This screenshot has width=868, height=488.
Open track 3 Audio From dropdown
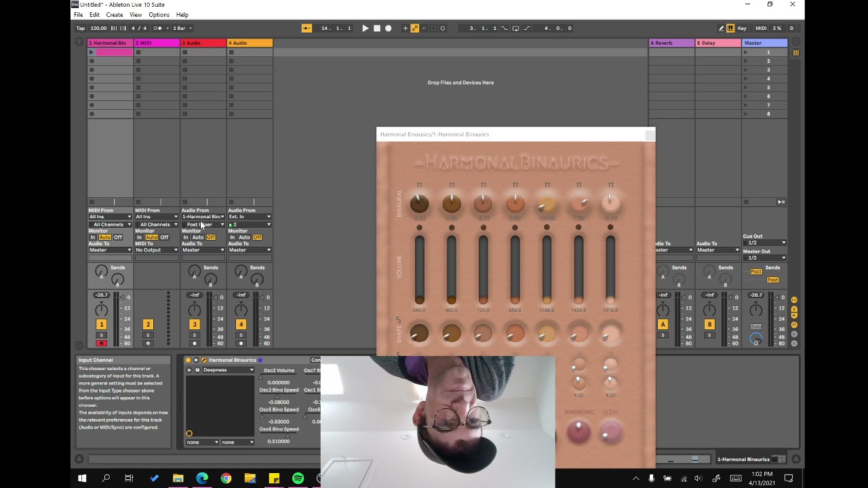click(203, 217)
